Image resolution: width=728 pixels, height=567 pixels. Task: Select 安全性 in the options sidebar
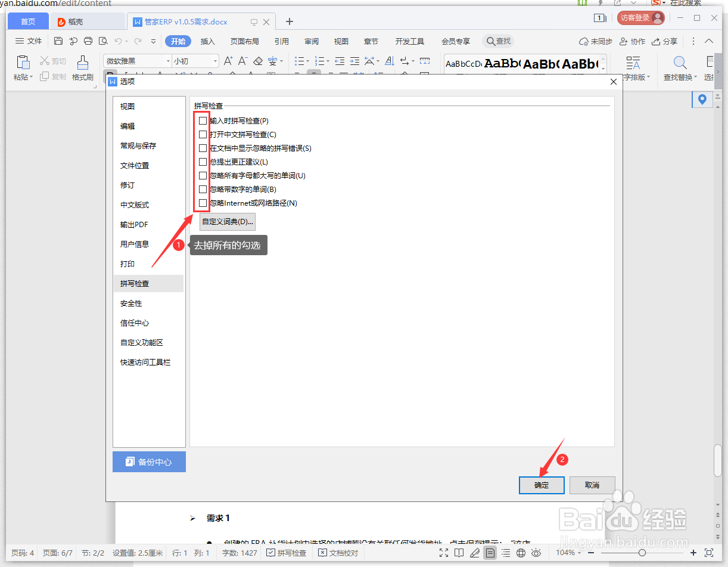coord(131,303)
